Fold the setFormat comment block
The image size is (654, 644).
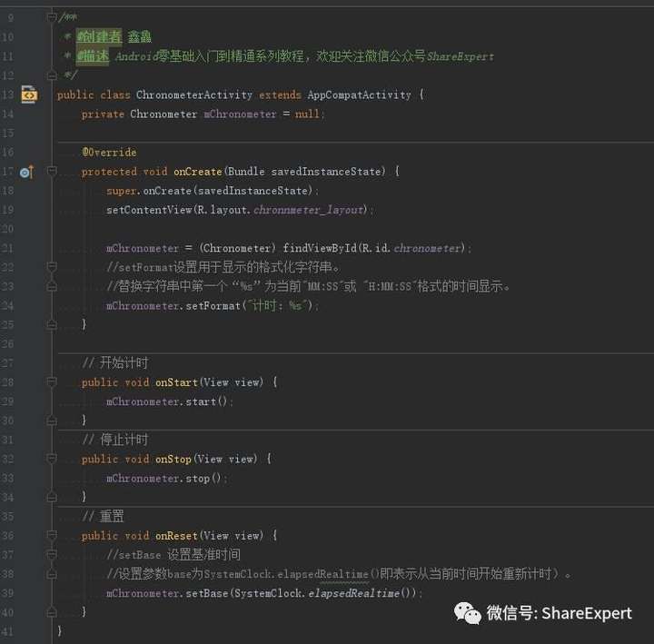click(52, 266)
